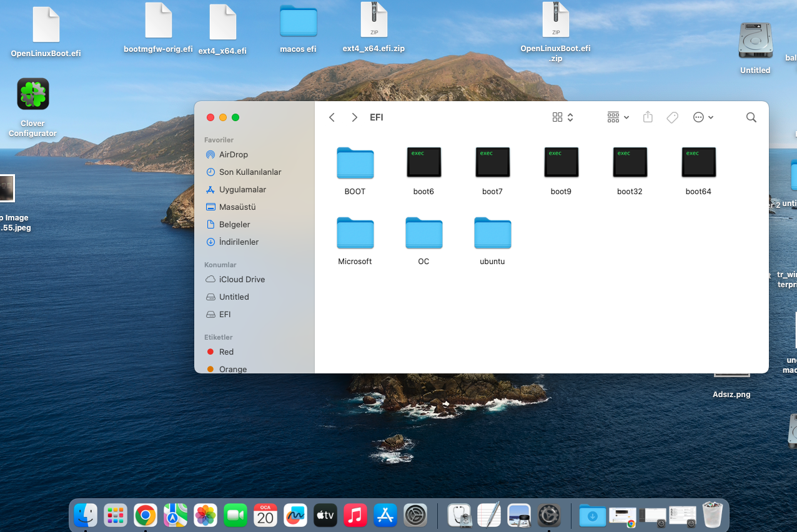Launch Google Chrome from the Dock

click(x=146, y=515)
